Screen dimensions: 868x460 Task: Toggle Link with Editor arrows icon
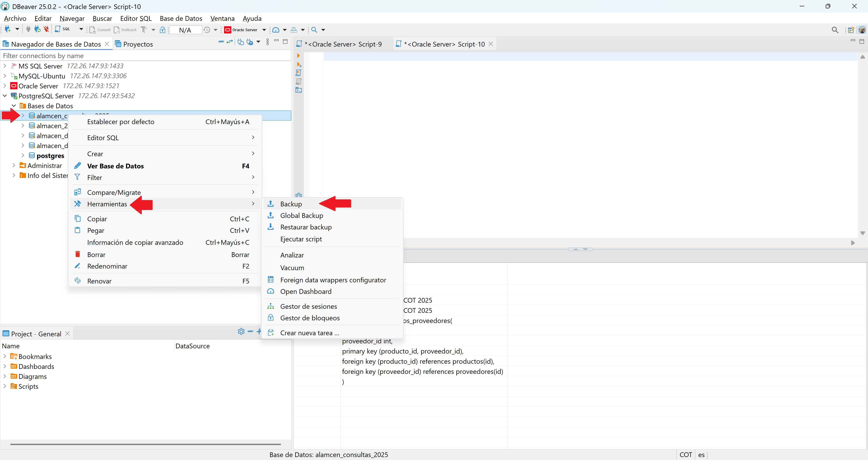pos(230,41)
